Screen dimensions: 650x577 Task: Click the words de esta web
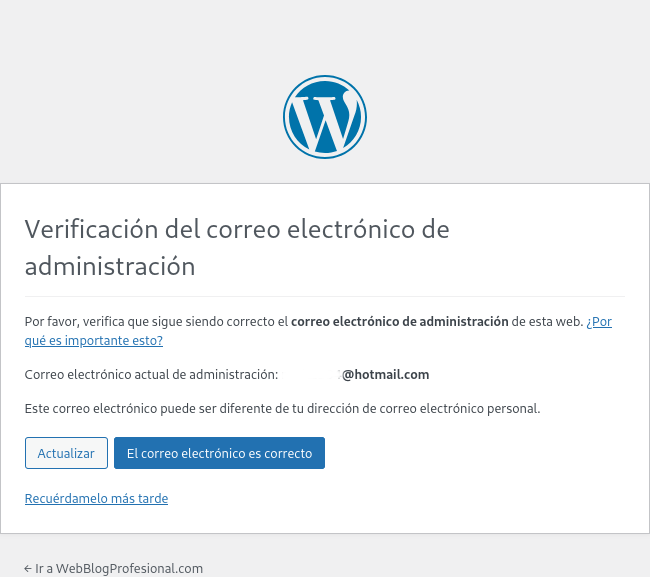coord(546,322)
